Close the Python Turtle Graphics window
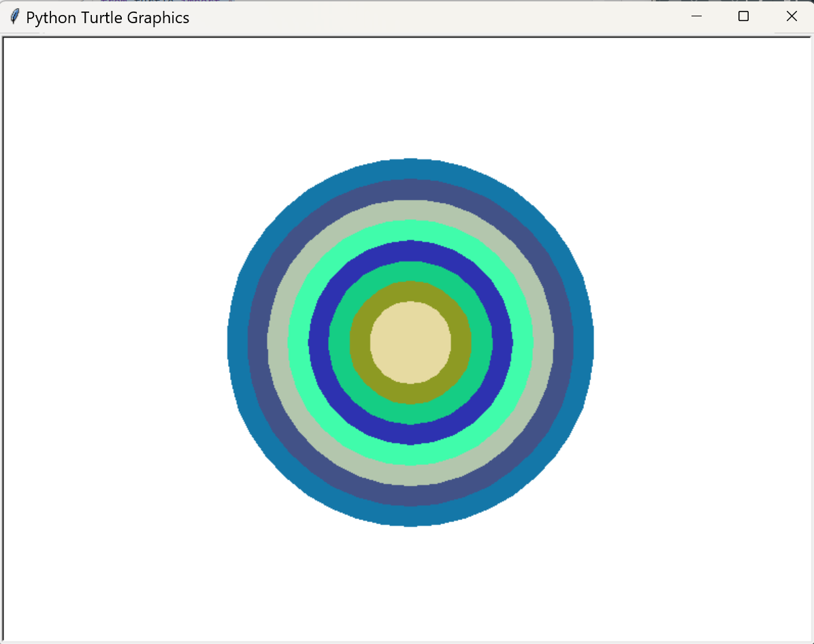Image resolution: width=814 pixels, height=644 pixels. [x=791, y=16]
